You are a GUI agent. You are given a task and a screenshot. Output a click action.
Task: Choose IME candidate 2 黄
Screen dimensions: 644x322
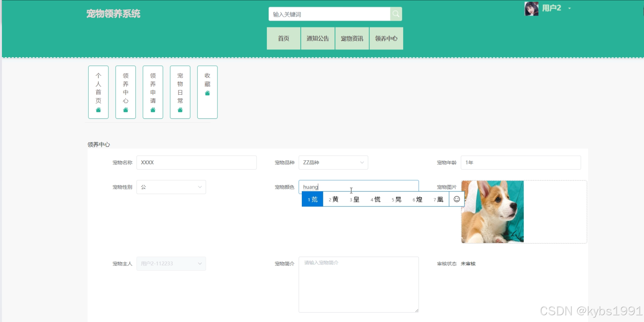coord(334,199)
